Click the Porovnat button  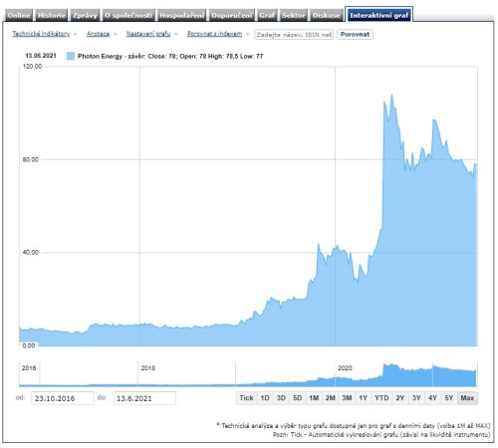coord(355,35)
